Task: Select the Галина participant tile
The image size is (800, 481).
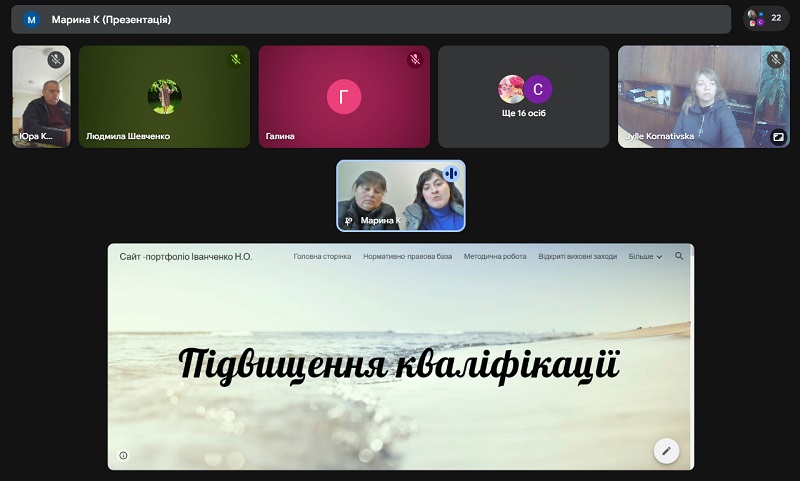Action: tap(344, 97)
